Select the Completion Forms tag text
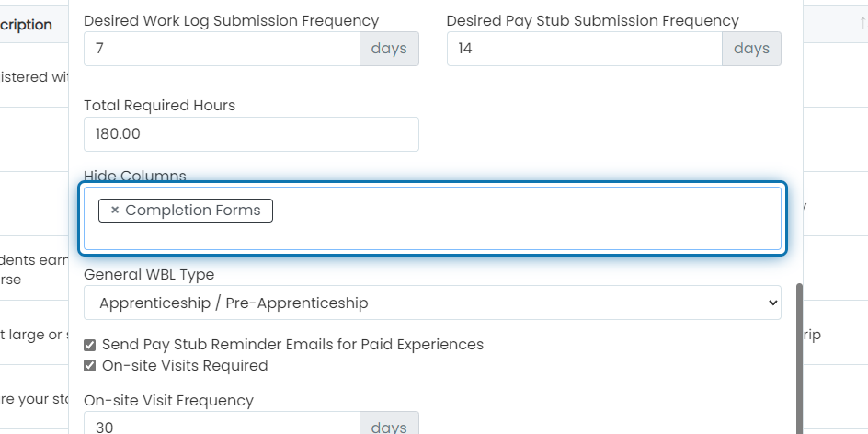Viewport: 868px width, 434px height. click(x=193, y=211)
